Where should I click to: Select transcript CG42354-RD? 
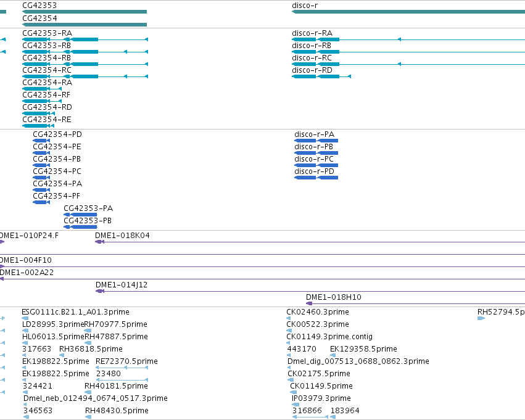(48, 107)
